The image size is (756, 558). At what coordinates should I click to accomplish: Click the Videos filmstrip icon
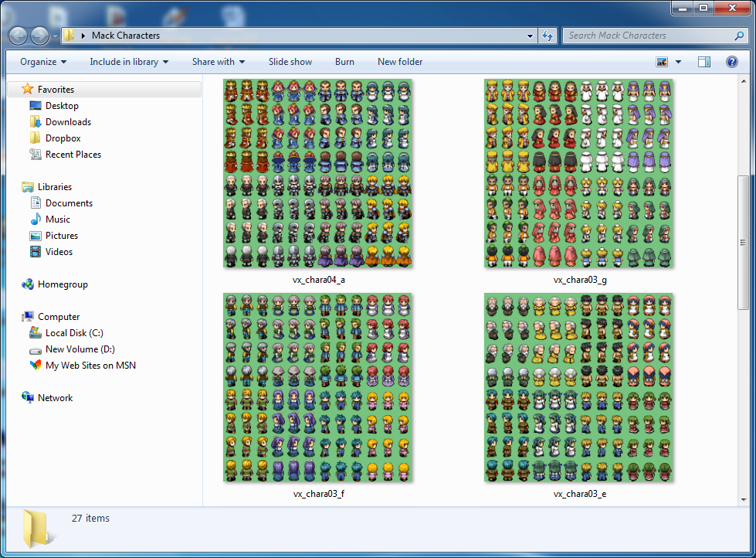pyautogui.click(x=36, y=251)
